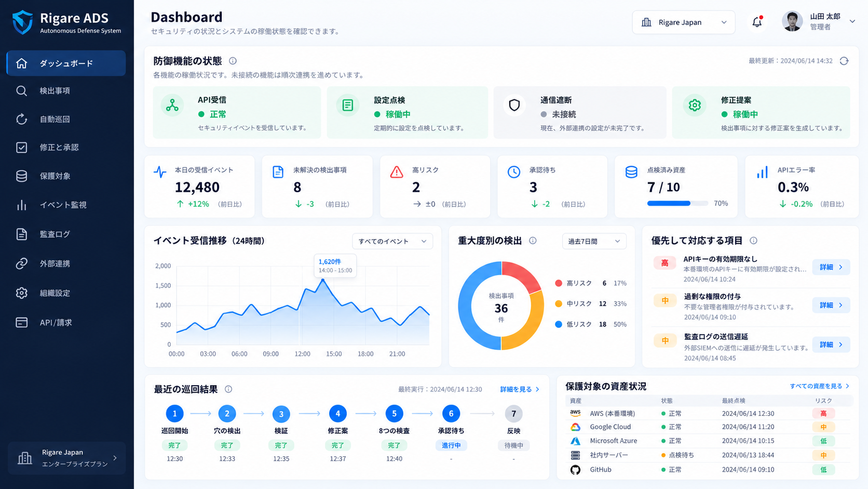Click step 4 修正案 circle
Image resolution: width=868 pixels, height=489 pixels.
[338, 414]
